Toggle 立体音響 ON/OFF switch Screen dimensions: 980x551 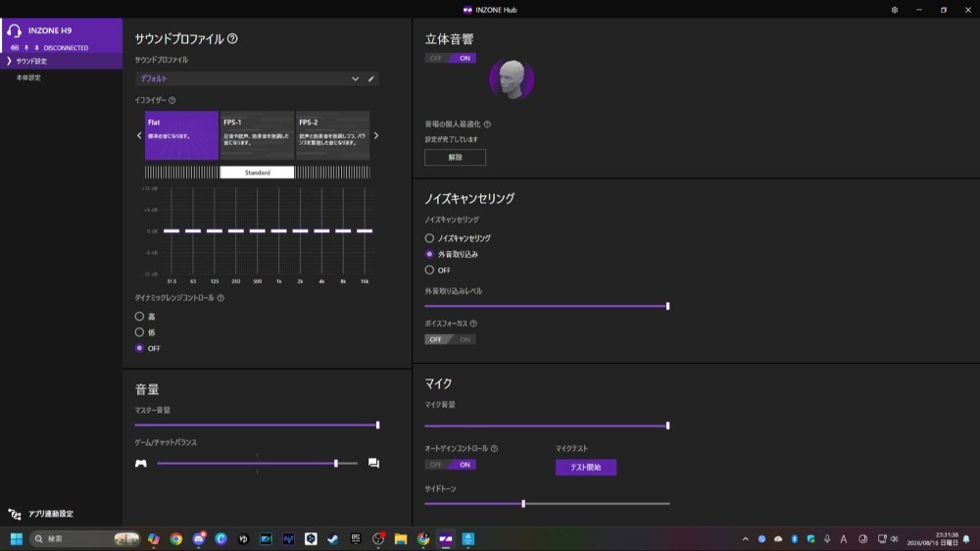[450, 58]
